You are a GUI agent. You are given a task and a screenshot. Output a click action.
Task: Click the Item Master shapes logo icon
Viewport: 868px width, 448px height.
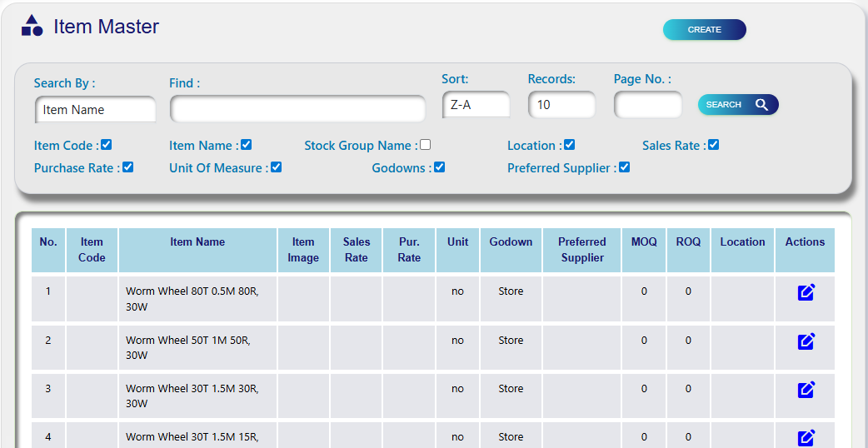(32, 26)
